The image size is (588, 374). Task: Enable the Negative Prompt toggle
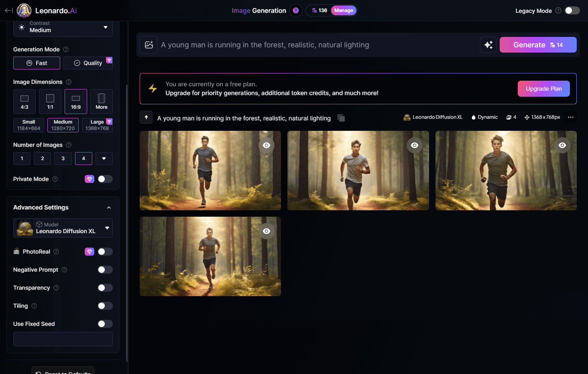(105, 270)
